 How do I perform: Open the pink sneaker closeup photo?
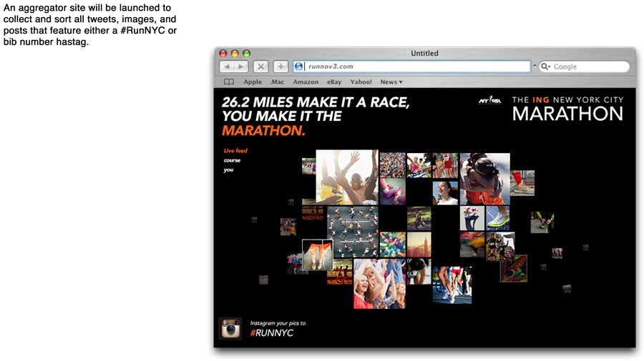click(392, 192)
